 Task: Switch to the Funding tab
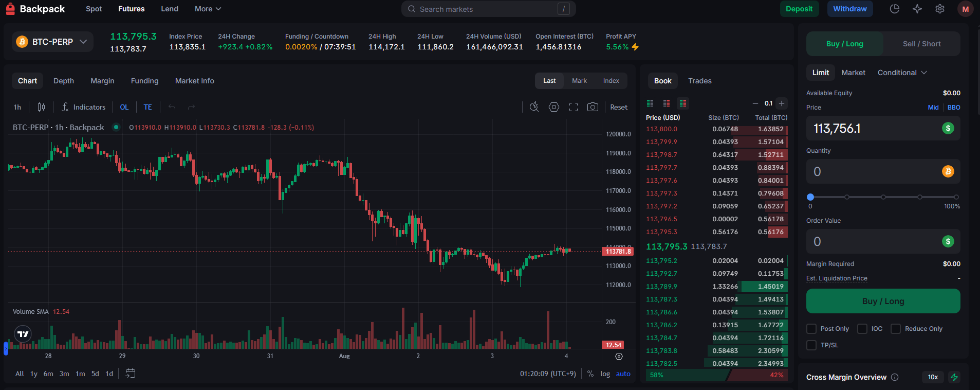(144, 81)
